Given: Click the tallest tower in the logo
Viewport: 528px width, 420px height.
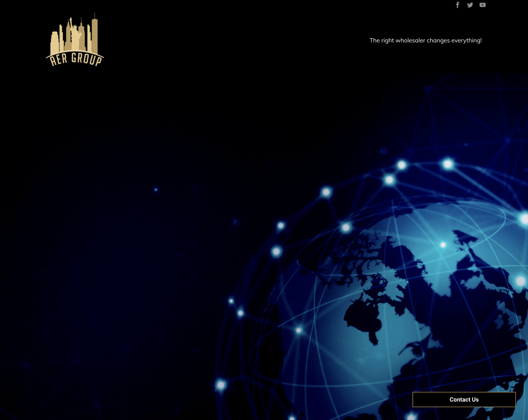Looking at the screenshot, I should (x=95, y=34).
